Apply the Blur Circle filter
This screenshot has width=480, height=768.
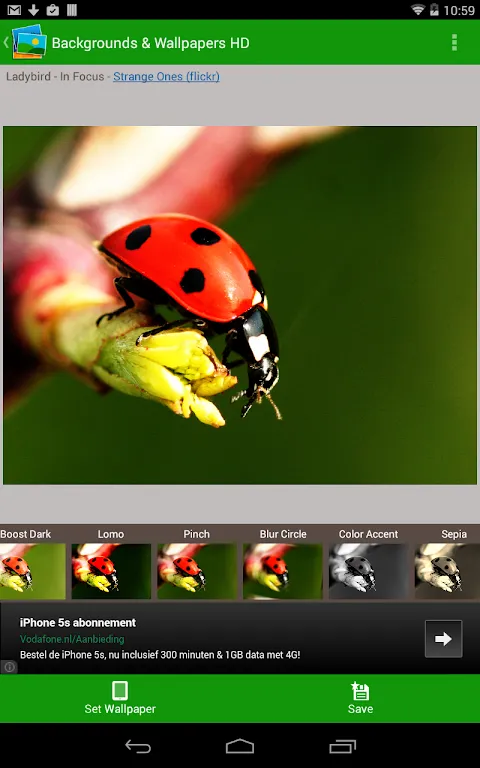[x=283, y=571]
